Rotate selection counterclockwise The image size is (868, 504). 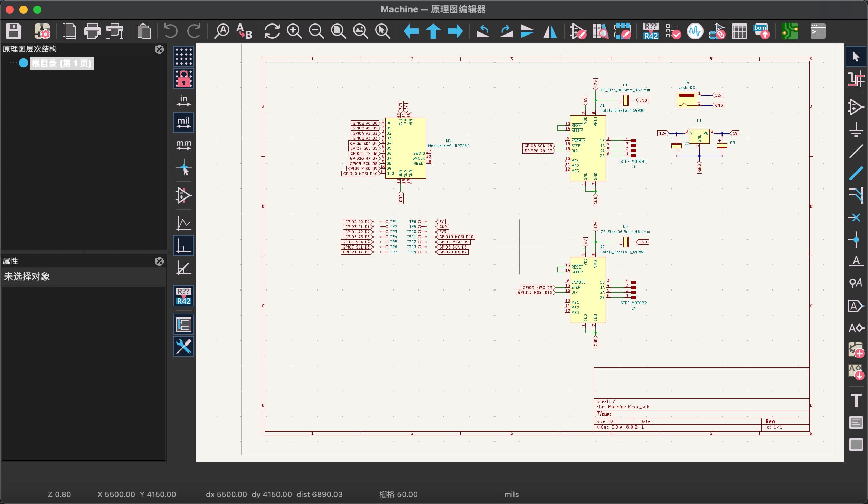coord(483,31)
